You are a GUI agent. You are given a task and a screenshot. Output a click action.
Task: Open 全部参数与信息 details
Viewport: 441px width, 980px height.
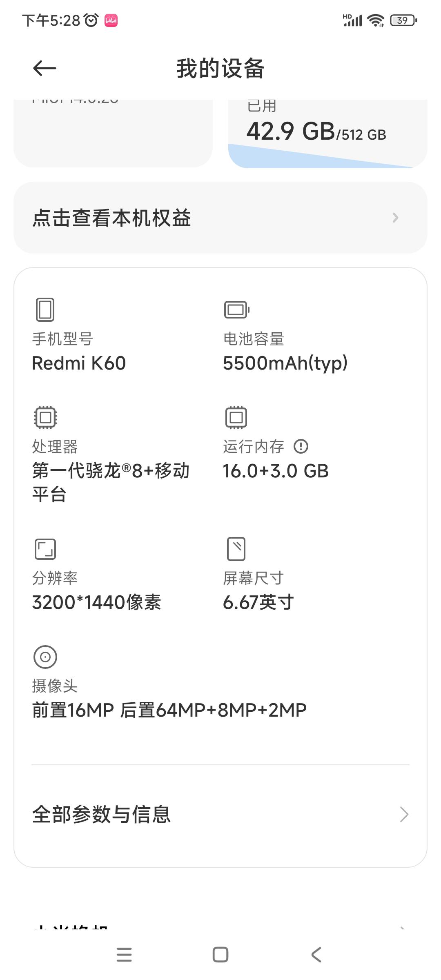pos(101,814)
